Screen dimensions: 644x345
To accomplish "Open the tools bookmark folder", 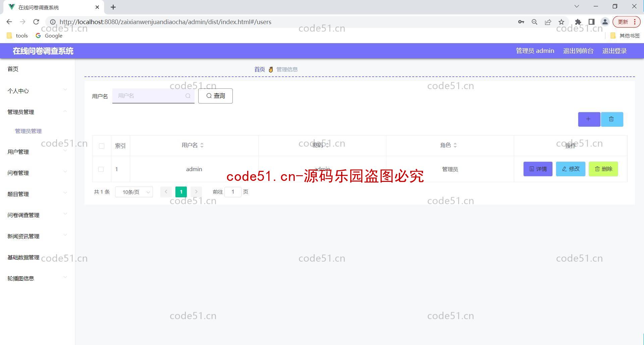I will [17, 36].
